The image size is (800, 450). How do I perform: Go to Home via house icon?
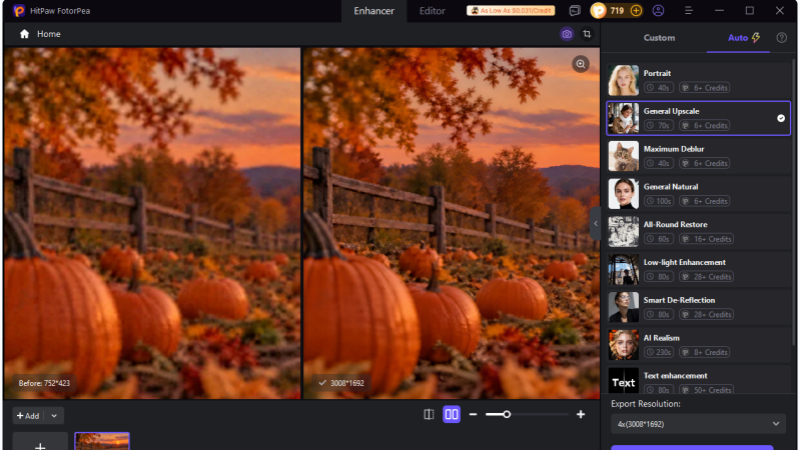point(24,34)
